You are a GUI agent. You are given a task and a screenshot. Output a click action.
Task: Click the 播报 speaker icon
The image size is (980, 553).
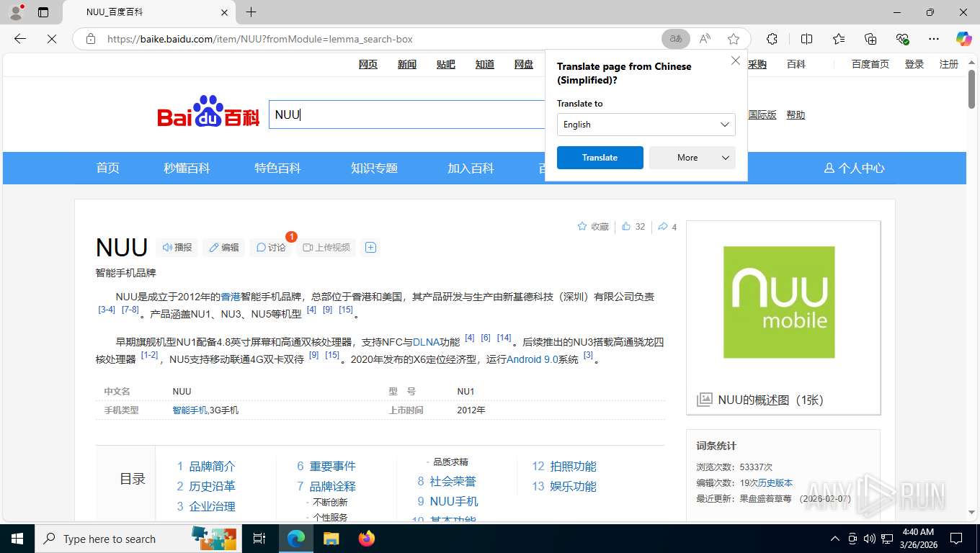pyautogui.click(x=177, y=247)
